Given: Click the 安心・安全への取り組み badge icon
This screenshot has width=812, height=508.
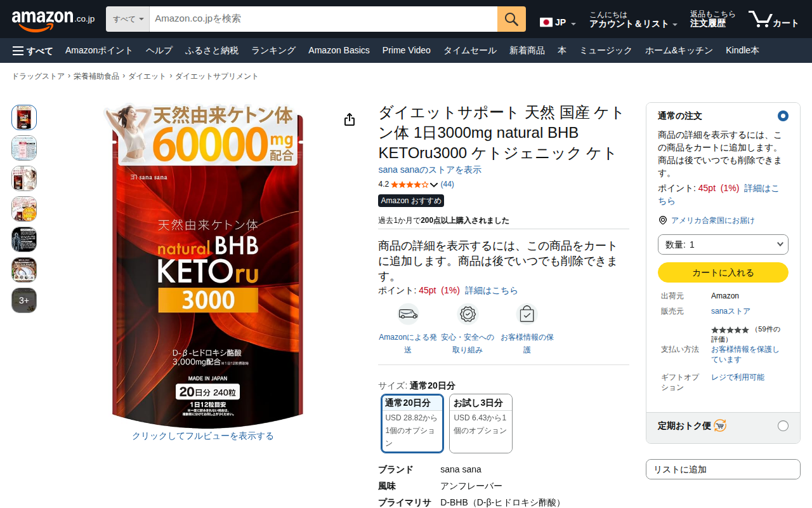Looking at the screenshot, I should 468,314.
